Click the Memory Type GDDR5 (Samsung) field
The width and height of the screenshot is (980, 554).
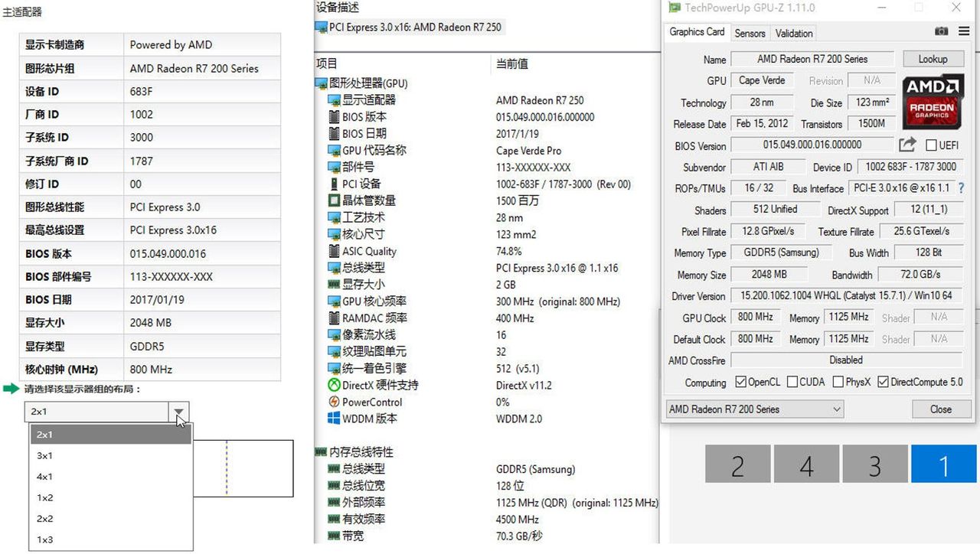pyautogui.click(x=781, y=253)
